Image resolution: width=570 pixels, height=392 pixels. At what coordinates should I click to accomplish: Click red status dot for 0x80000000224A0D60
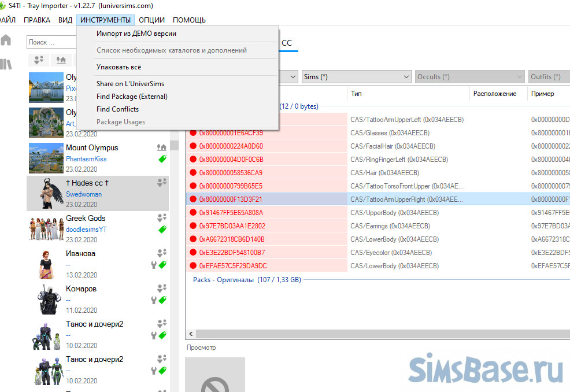tap(193, 146)
